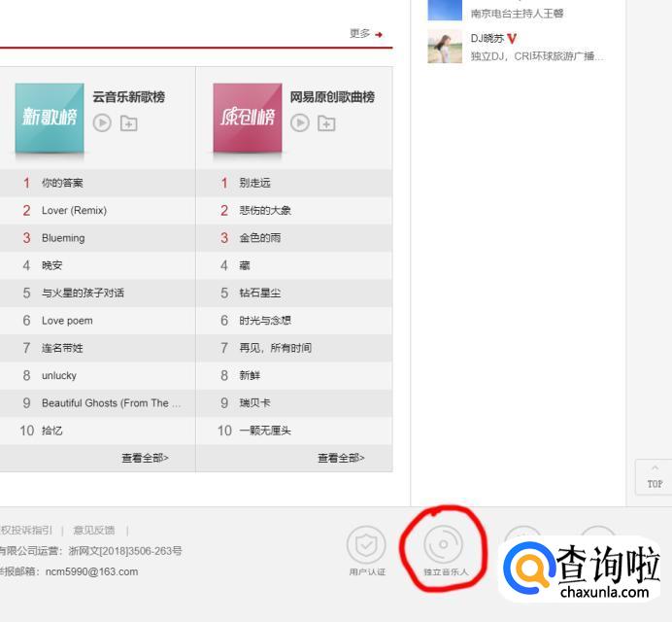View all songs in 云音乐新歌榜
This screenshot has height=622, width=672.
(x=145, y=458)
